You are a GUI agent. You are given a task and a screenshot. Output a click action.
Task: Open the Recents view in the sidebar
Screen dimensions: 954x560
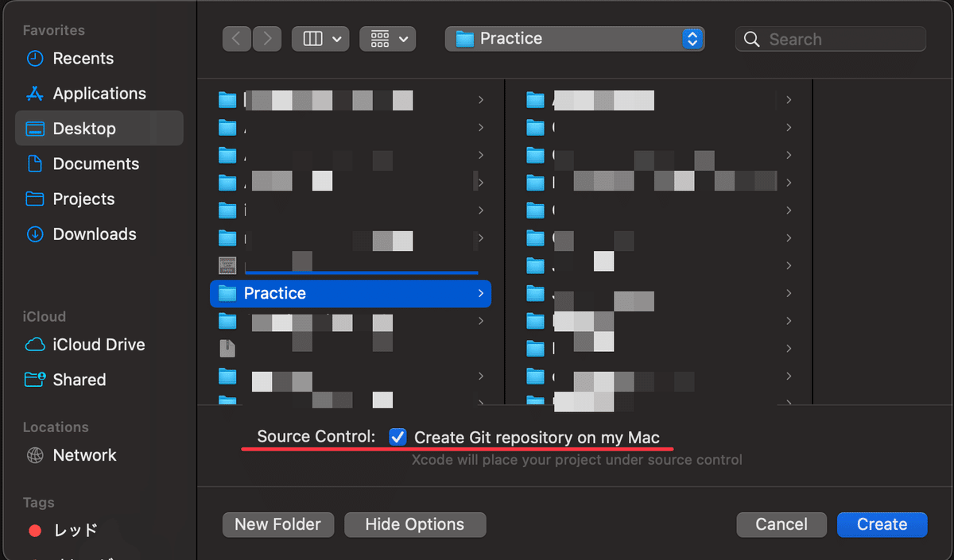tap(82, 58)
